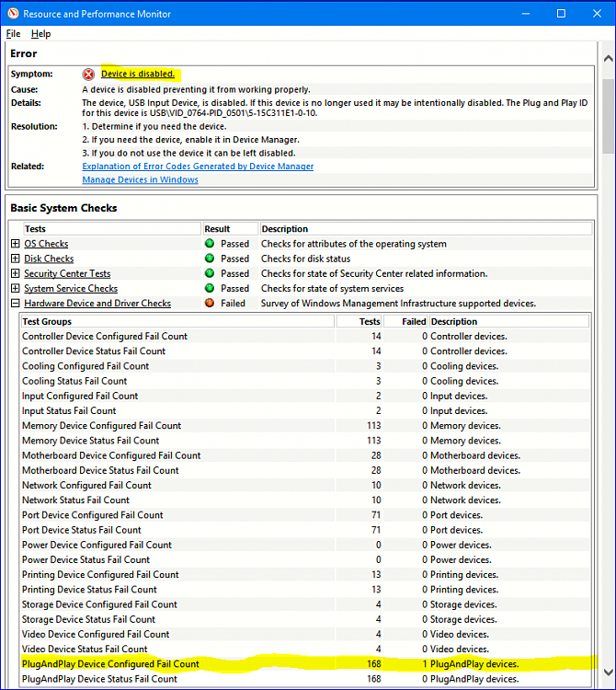
Task: Open the 'Device is disabled.' link
Action: coord(138,74)
